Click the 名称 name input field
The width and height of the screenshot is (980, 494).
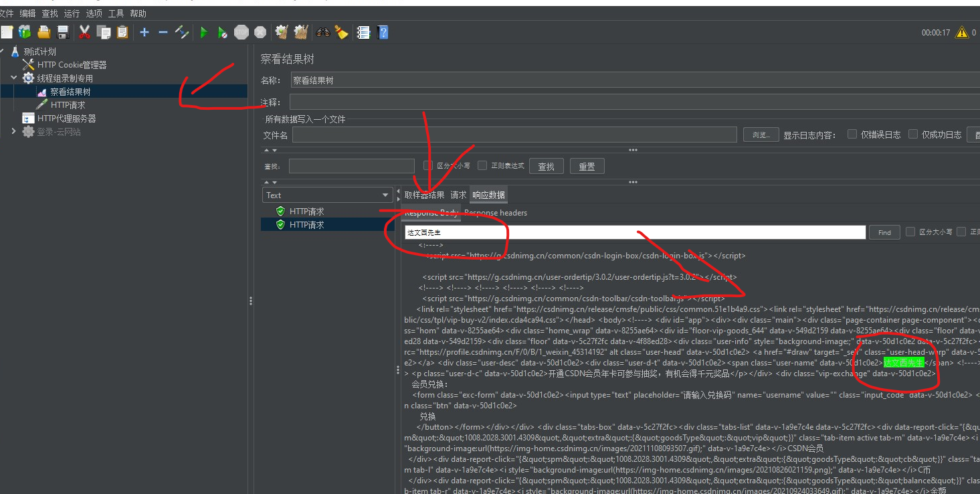[x=635, y=80]
